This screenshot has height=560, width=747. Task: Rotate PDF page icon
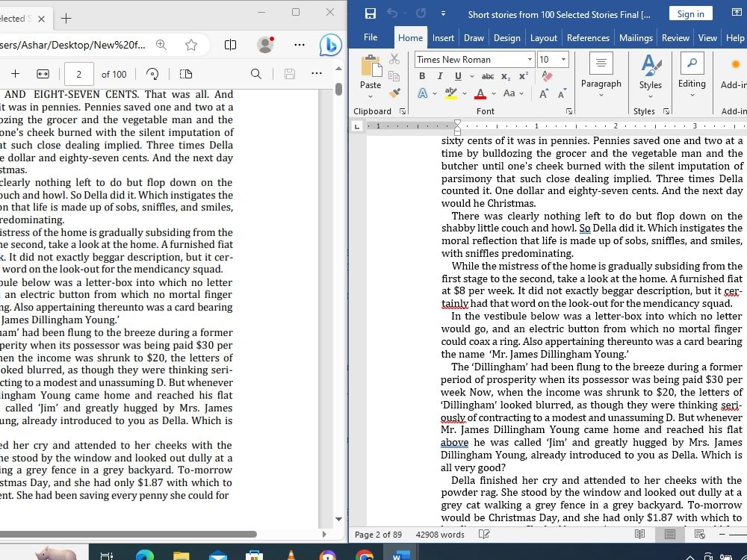(152, 74)
